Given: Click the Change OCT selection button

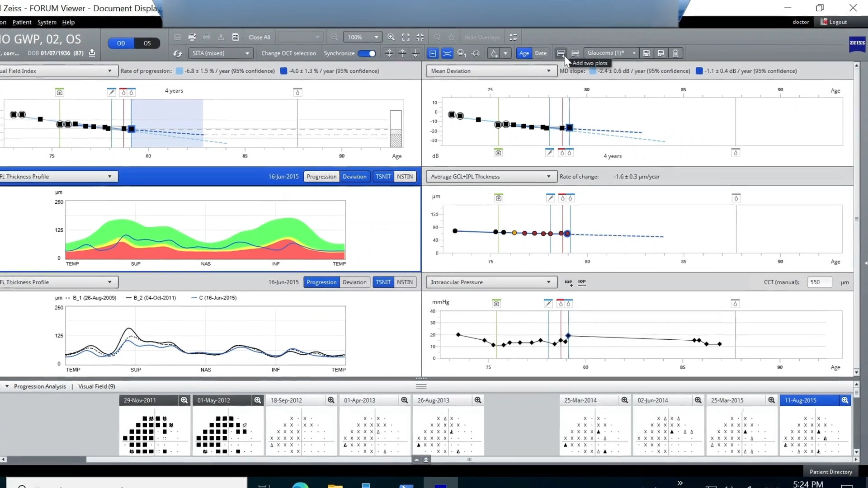Looking at the screenshot, I should [x=288, y=53].
